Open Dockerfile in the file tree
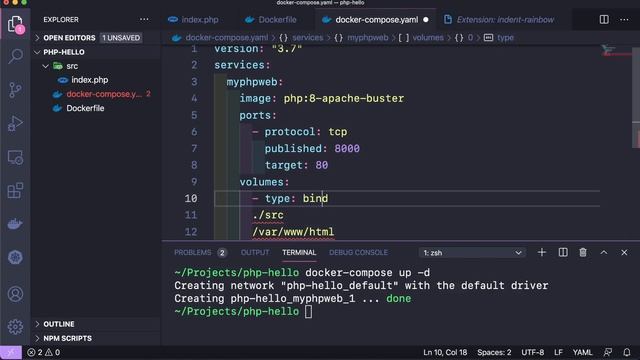 click(x=85, y=108)
